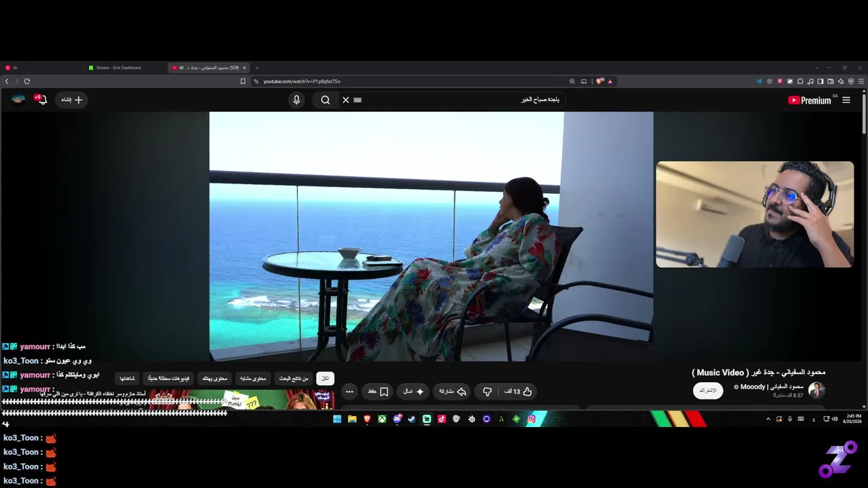
Task: Open File Explorer from taskbar
Action: (x=352, y=420)
